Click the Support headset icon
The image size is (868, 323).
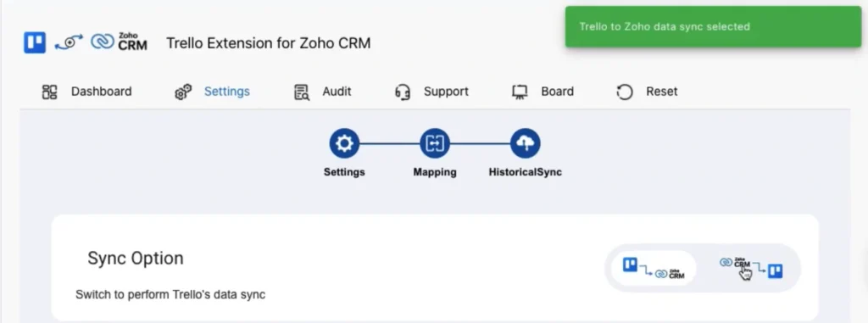click(x=403, y=92)
